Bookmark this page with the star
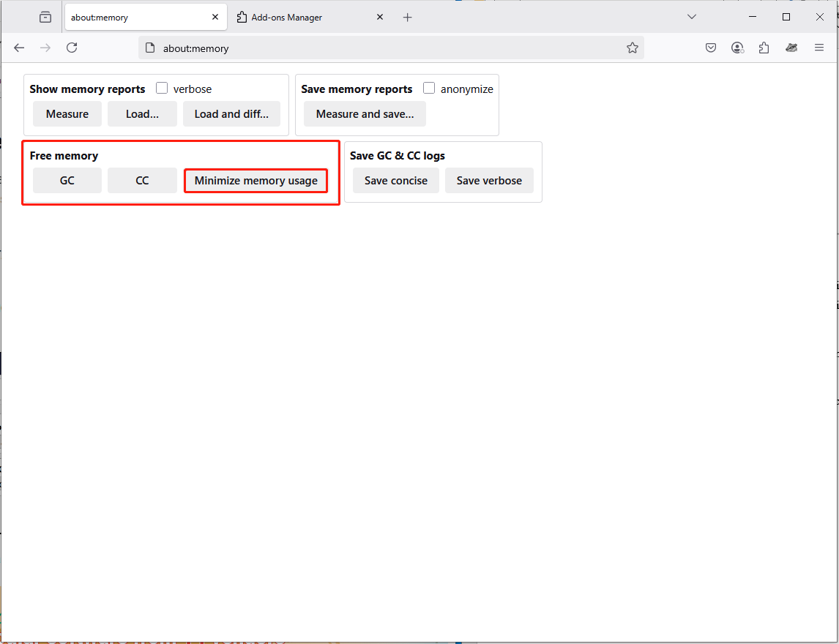Screen dimensions: 839x644 633,48
